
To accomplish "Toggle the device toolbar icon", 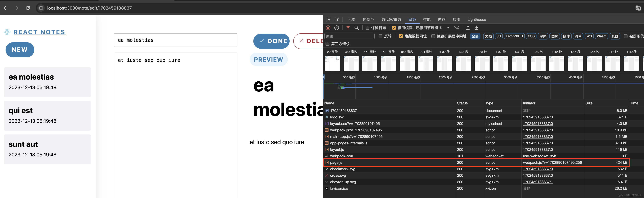I will tap(337, 19).
